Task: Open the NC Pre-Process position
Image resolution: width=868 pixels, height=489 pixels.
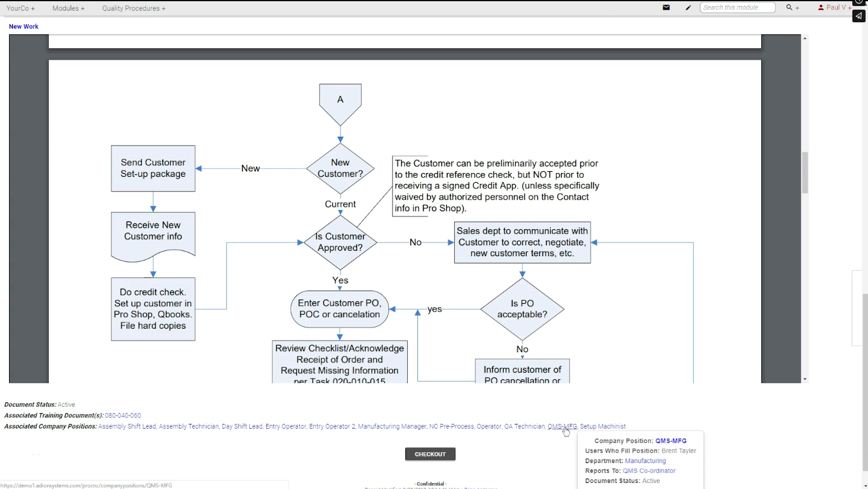Action: coord(451,426)
